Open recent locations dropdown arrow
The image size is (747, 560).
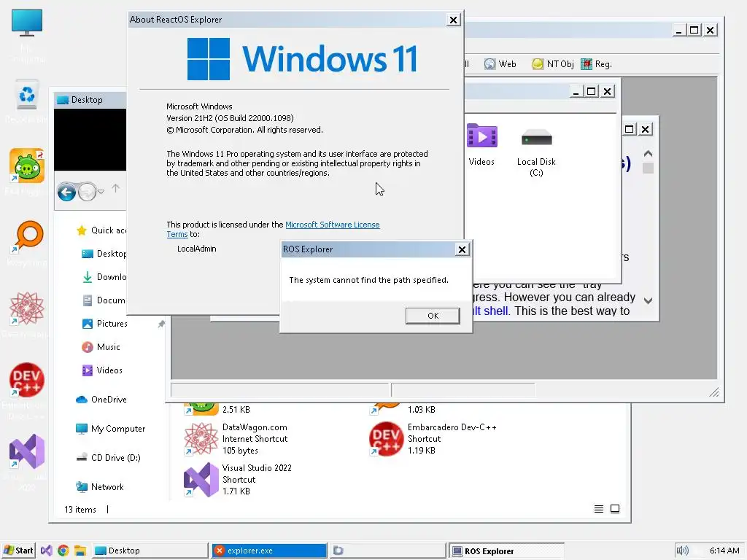[101, 192]
